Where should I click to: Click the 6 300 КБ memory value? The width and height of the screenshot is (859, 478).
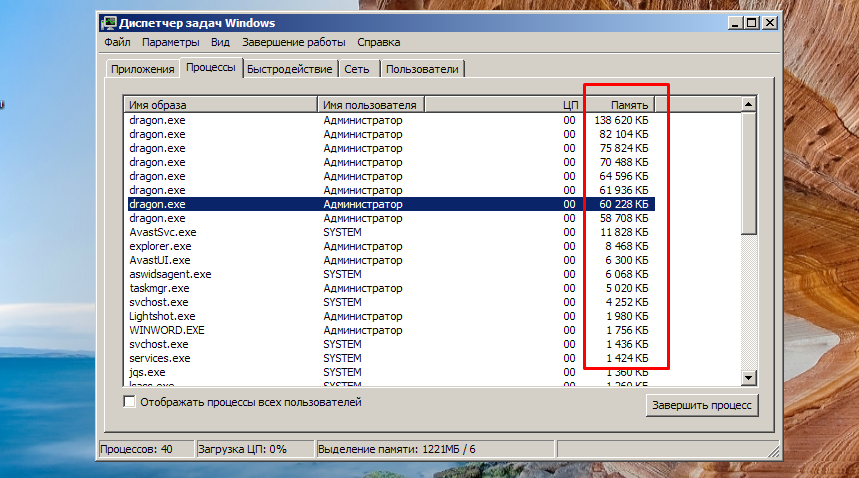pos(627,260)
